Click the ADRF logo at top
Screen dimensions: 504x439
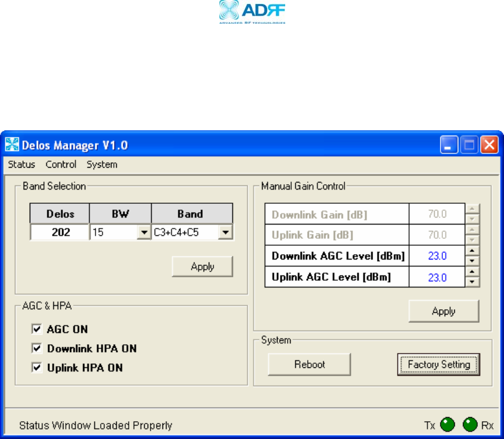pos(252,12)
